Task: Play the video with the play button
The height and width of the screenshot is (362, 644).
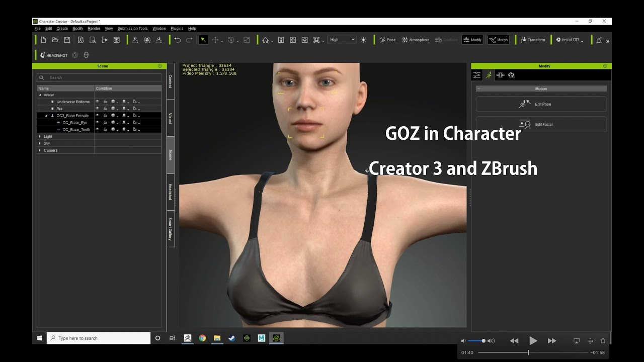Action: click(533, 341)
